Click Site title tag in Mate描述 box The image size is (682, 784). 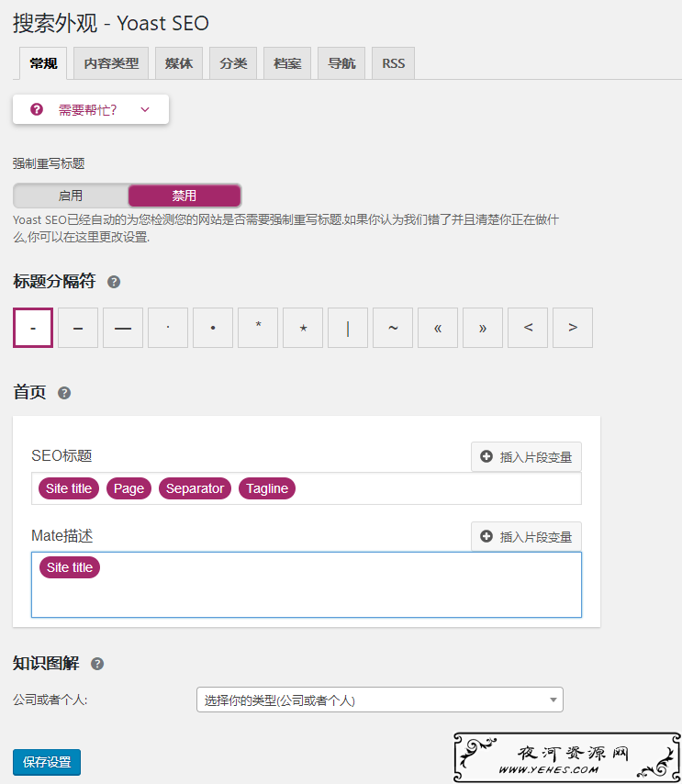coord(70,567)
